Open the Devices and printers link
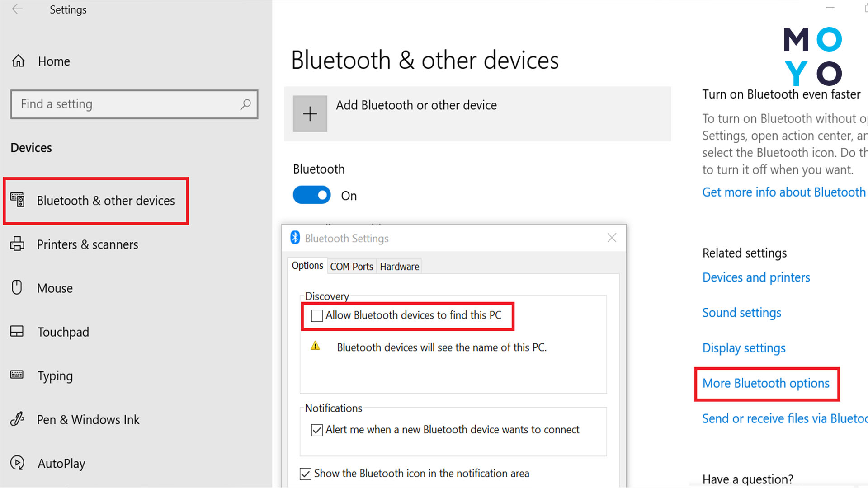Viewport: 868px width, 488px height. point(756,277)
